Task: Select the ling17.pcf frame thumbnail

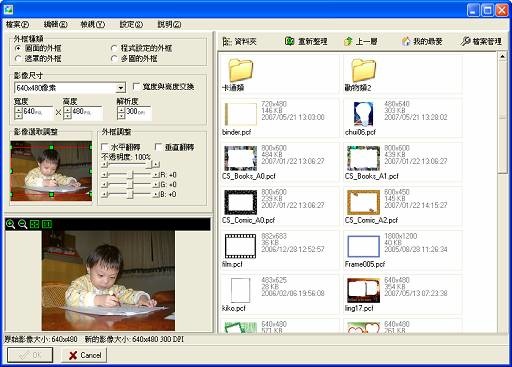Action: point(363,290)
